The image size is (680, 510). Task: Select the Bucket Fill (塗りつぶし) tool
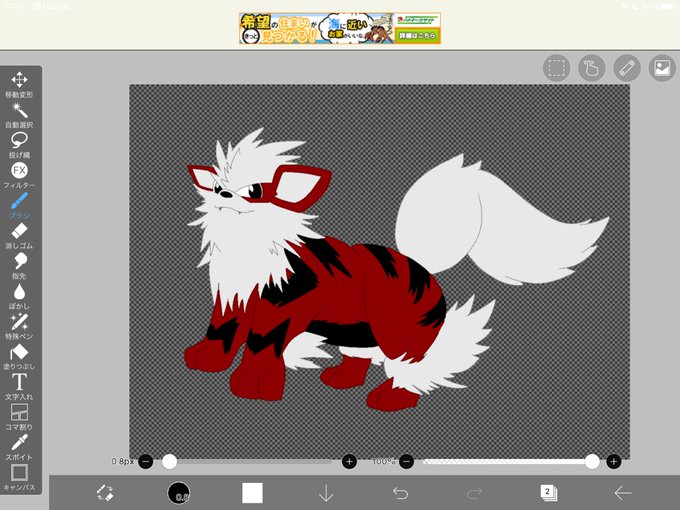tap(20, 356)
